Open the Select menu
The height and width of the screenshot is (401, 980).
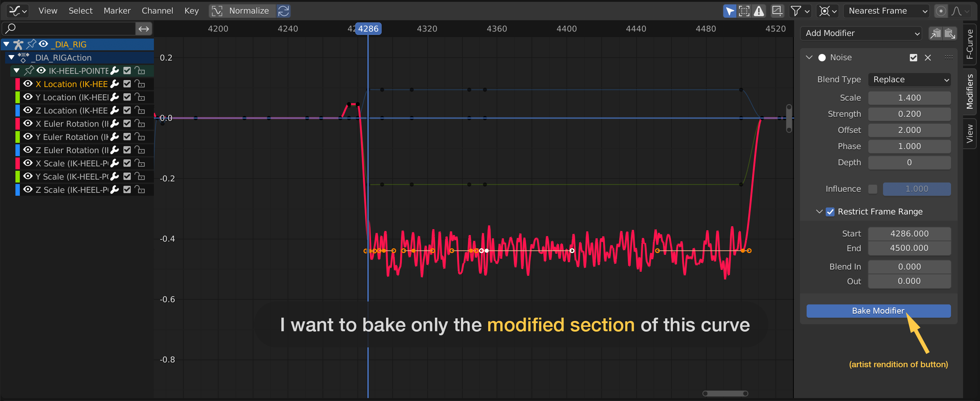click(x=80, y=11)
